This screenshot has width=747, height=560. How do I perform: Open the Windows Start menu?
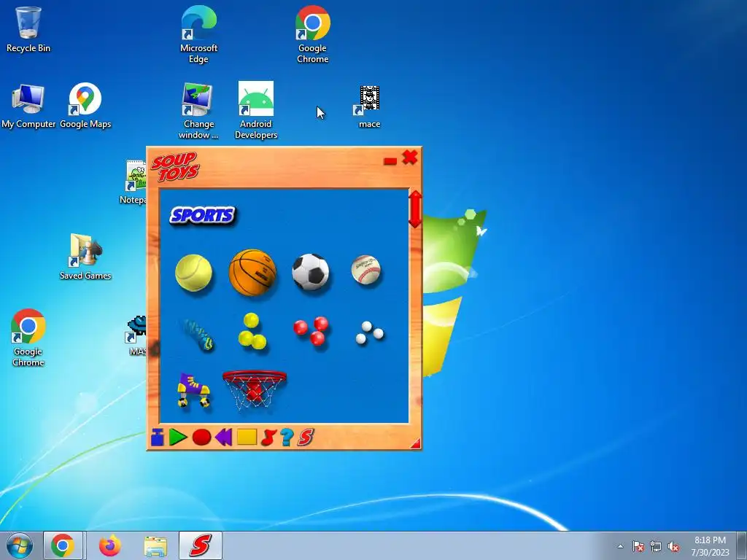click(x=20, y=545)
